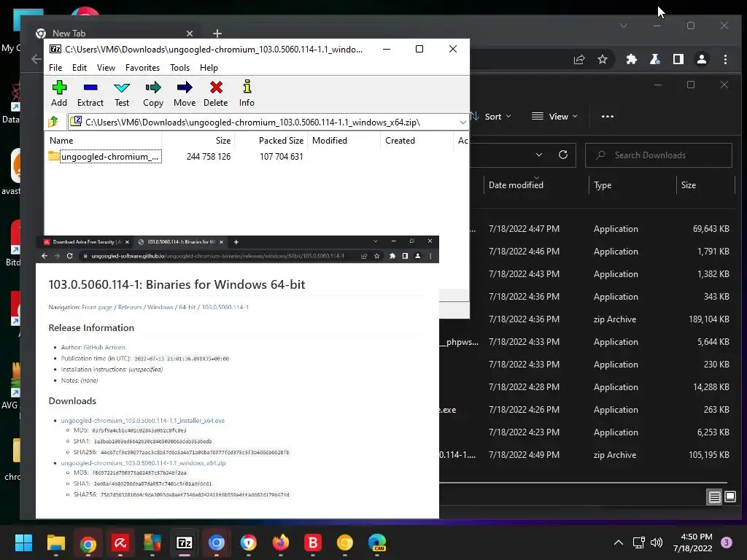Refresh the Downloads folder in File Explorer

(x=563, y=155)
